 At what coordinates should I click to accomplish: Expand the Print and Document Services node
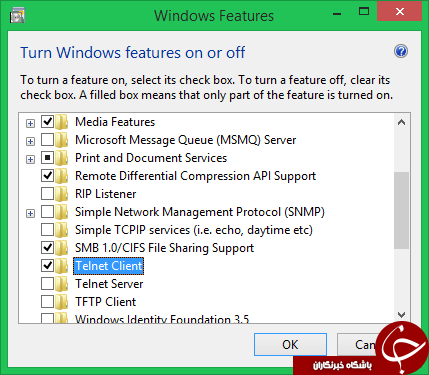click(x=30, y=159)
